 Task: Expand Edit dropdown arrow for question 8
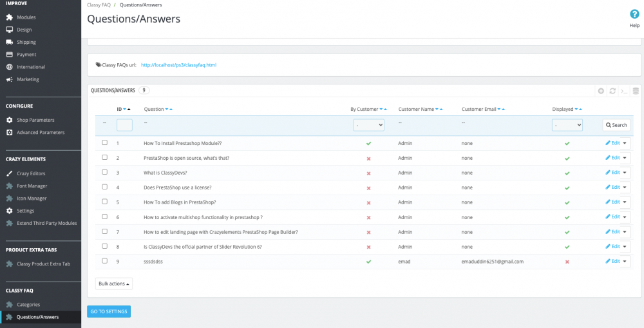click(x=625, y=247)
